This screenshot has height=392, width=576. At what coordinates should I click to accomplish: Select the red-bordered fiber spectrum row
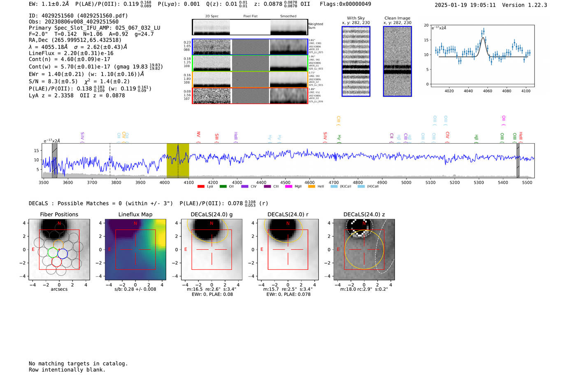[250, 96]
